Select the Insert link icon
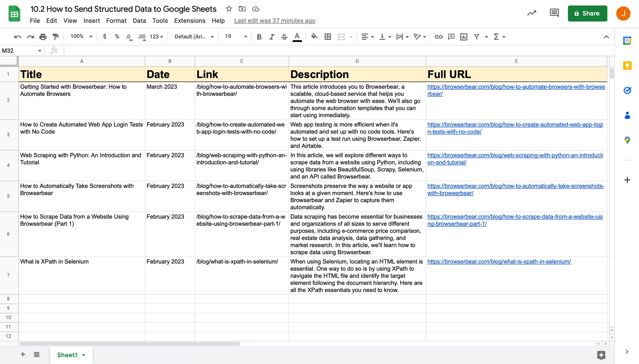639x364 pixels. pos(439,36)
